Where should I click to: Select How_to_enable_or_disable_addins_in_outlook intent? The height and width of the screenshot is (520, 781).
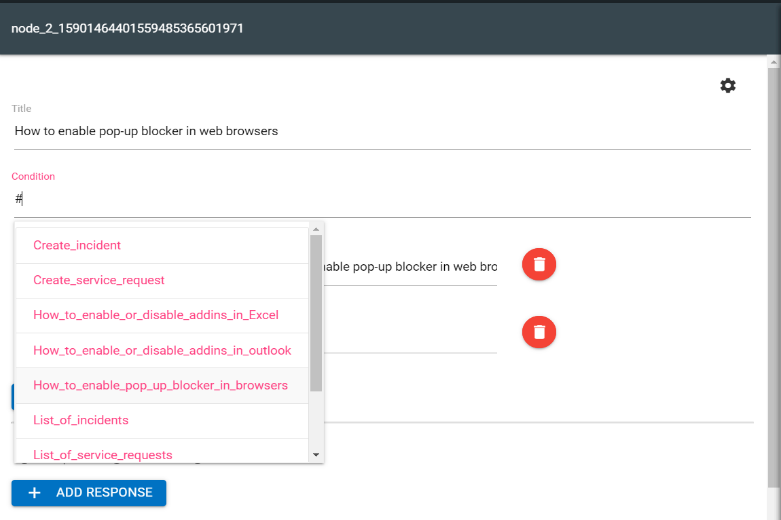pos(162,350)
